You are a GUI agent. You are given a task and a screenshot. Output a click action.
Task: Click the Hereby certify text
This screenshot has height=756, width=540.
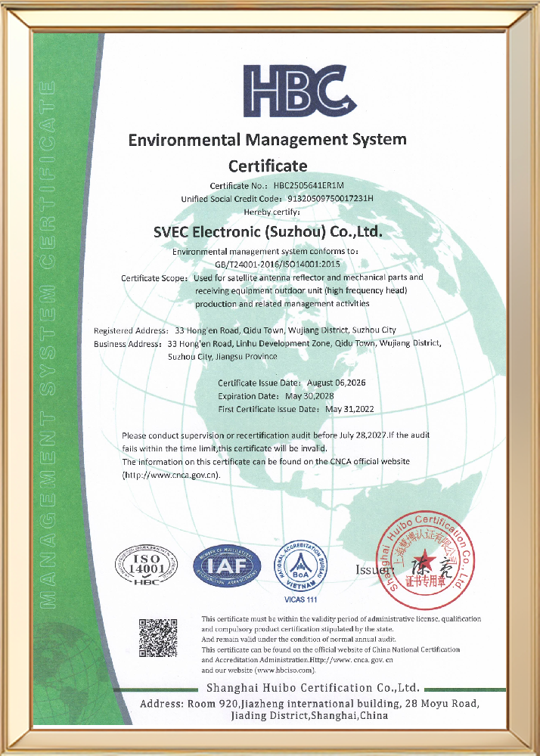pos(272,212)
